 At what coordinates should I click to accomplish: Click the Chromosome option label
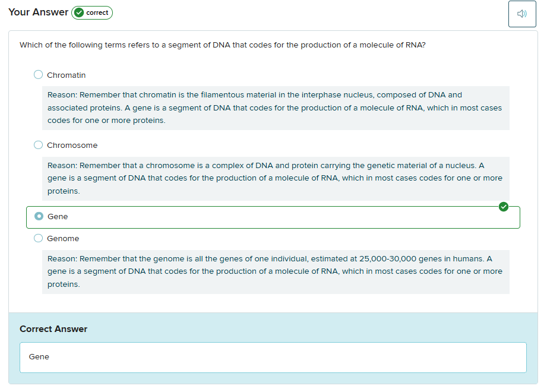pyautogui.click(x=72, y=146)
